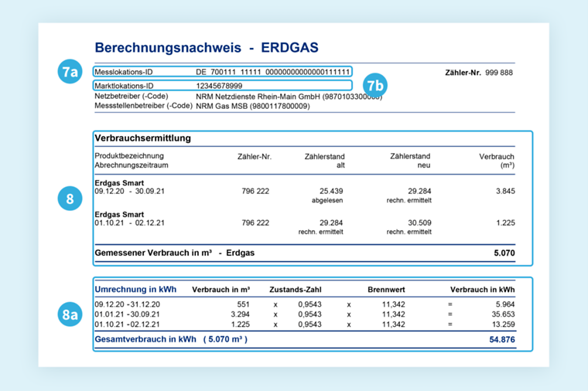The width and height of the screenshot is (588, 391).
Task: Click Brennwert 11,342 in 09.12.20 -31.12.20 row
Action: [x=393, y=304]
